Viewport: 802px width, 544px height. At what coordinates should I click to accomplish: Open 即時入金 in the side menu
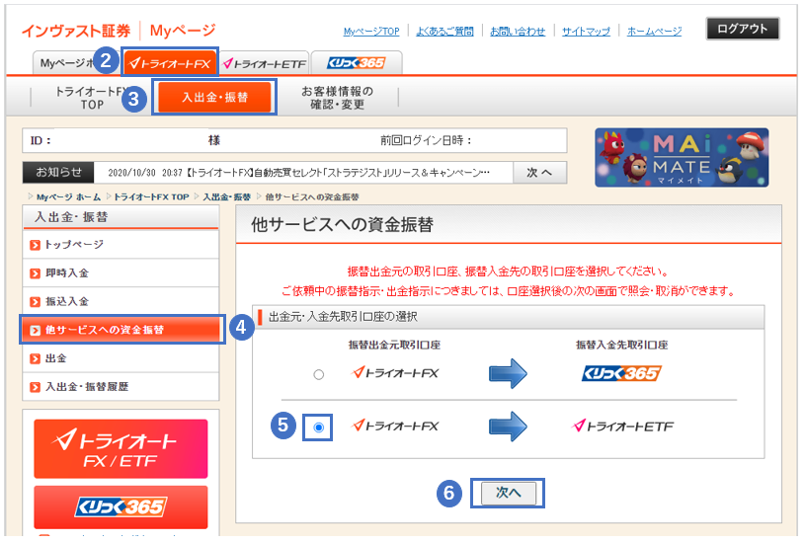(x=121, y=273)
